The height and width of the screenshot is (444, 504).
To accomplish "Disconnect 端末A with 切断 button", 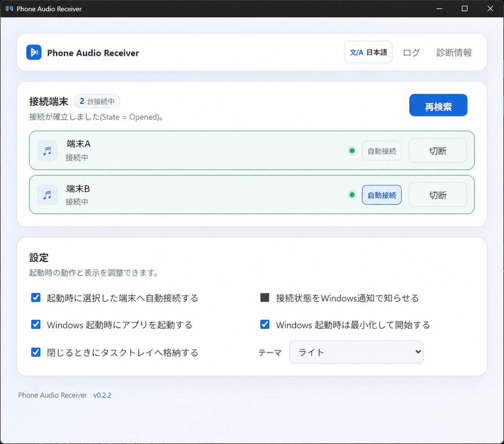I will click(438, 151).
